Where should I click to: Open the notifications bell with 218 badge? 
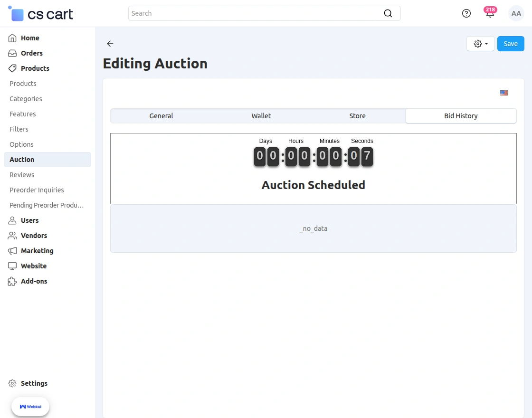(x=490, y=14)
